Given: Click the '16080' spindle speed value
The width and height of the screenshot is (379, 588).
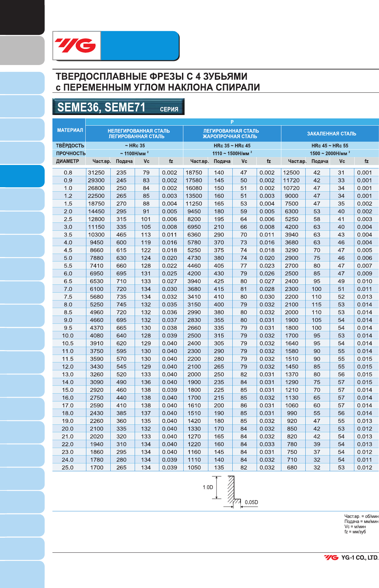Looking at the screenshot, I should click(194, 188).
